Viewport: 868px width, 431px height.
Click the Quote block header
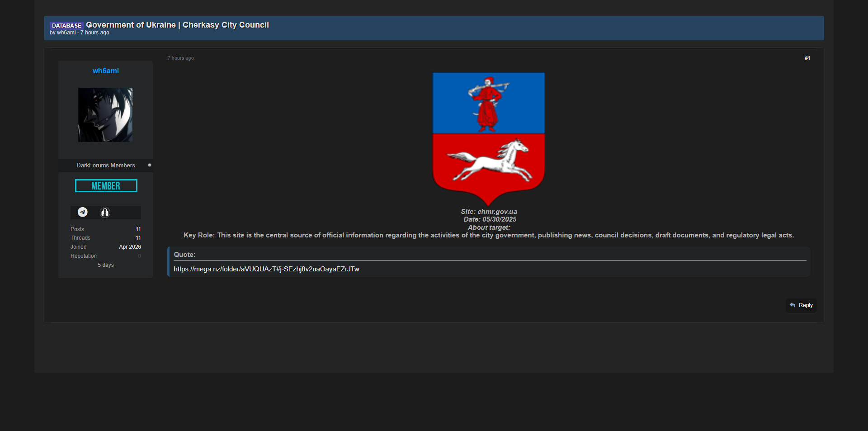[184, 255]
